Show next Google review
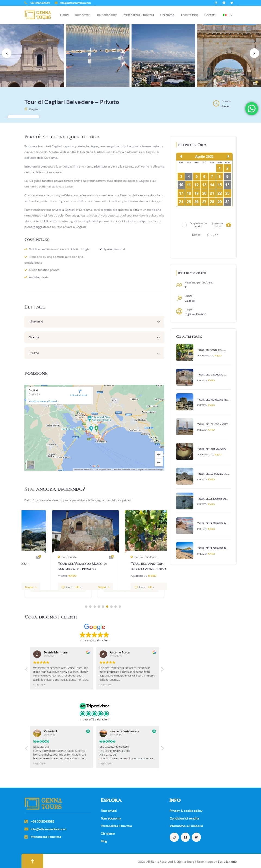 (x=162, y=669)
